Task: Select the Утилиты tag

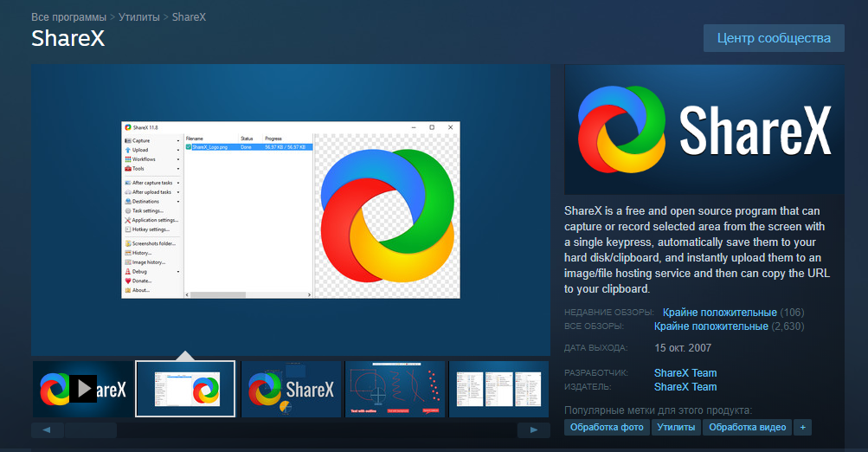Action: [676, 427]
